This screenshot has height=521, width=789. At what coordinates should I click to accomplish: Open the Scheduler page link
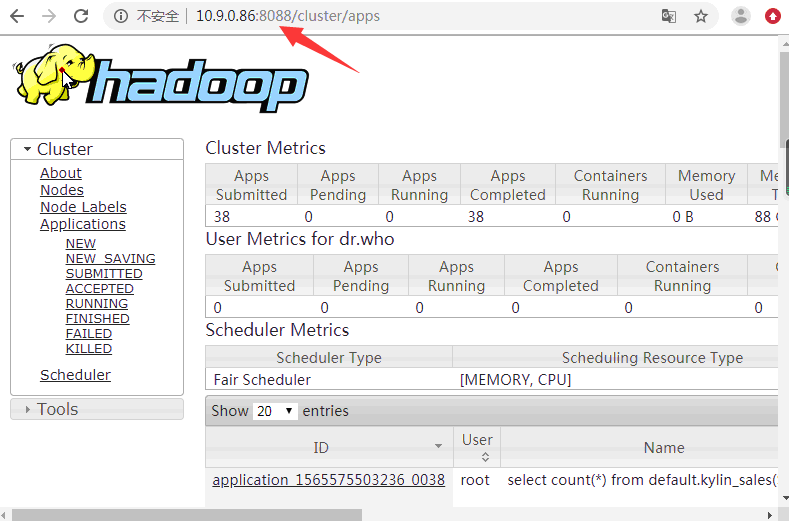tap(75, 375)
